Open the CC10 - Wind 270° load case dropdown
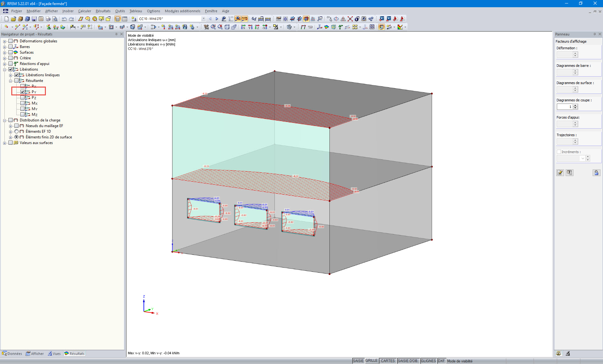The width and height of the screenshot is (603, 364). 203,19
